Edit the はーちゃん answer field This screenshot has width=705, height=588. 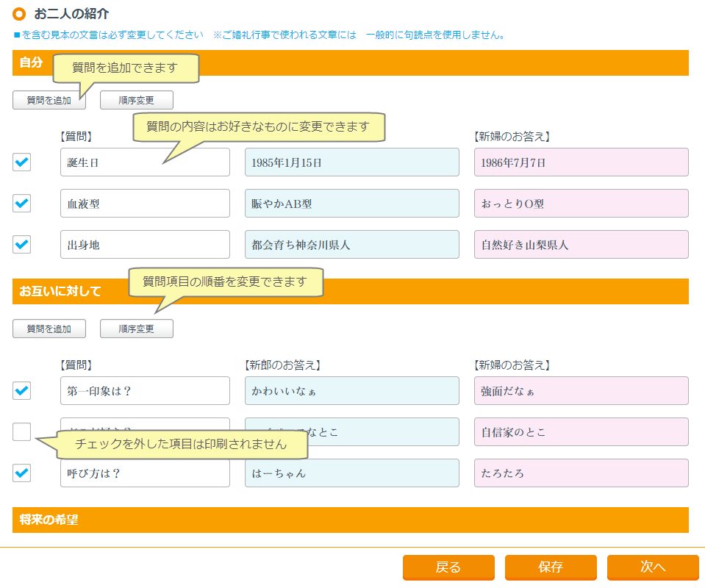click(351, 473)
